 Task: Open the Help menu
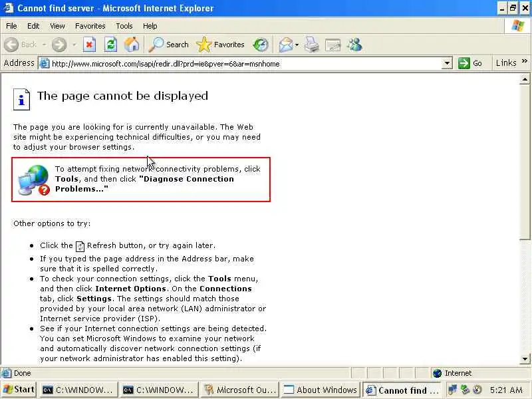click(x=150, y=26)
